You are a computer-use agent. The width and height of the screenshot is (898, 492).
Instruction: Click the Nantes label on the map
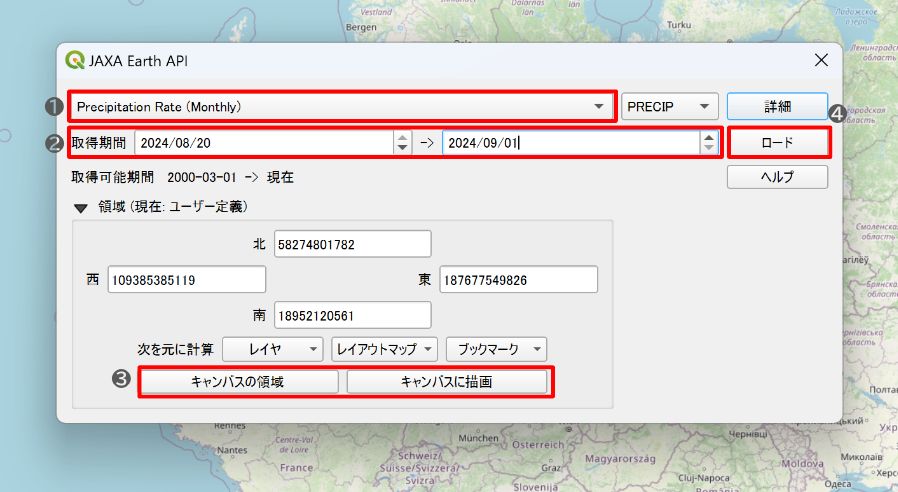pos(232,450)
